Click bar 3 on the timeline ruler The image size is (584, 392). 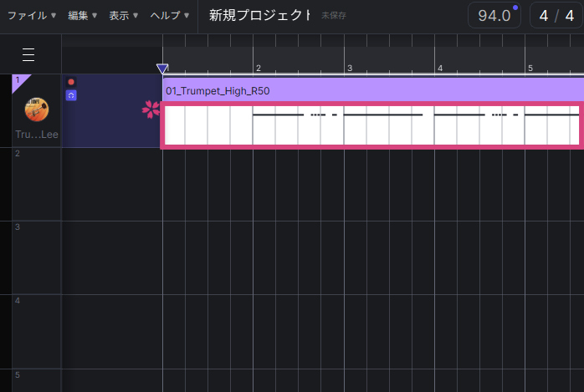(x=350, y=68)
